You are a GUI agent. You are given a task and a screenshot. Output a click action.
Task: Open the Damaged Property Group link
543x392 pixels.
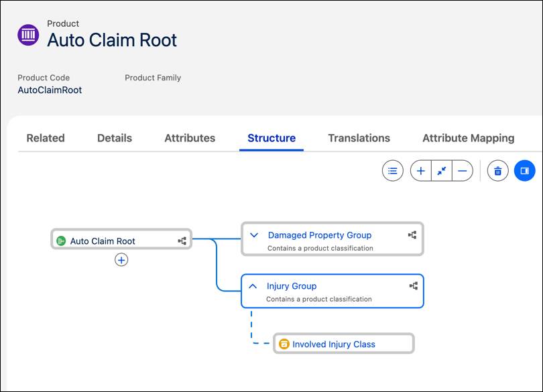(x=320, y=235)
